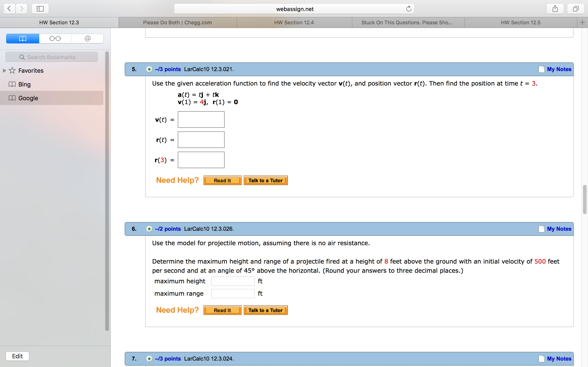Switch to HW Section 12.5 tab

521,22
